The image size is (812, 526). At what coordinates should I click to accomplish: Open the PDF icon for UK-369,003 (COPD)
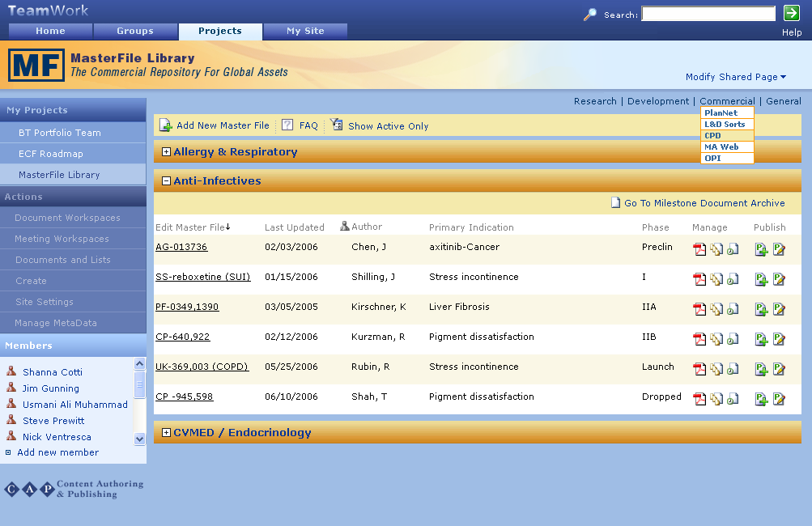coord(699,369)
